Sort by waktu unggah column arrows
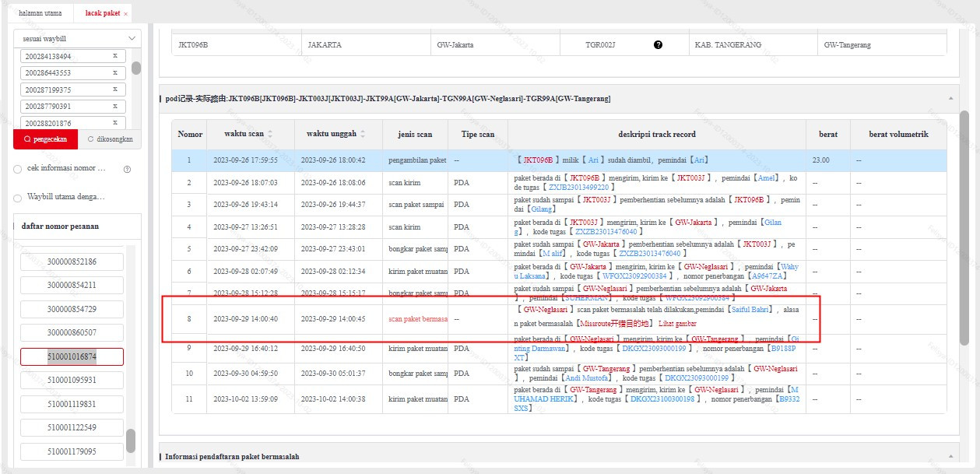Screen dimensions: 980x474 coord(362,134)
